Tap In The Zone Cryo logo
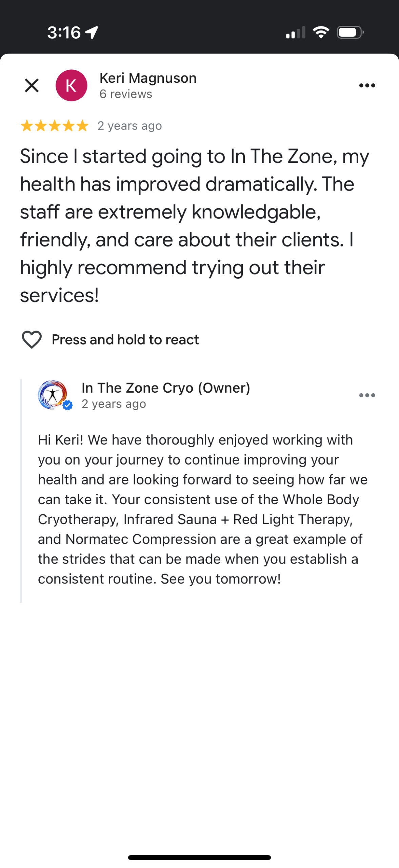The height and width of the screenshot is (868, 399). 52,394
